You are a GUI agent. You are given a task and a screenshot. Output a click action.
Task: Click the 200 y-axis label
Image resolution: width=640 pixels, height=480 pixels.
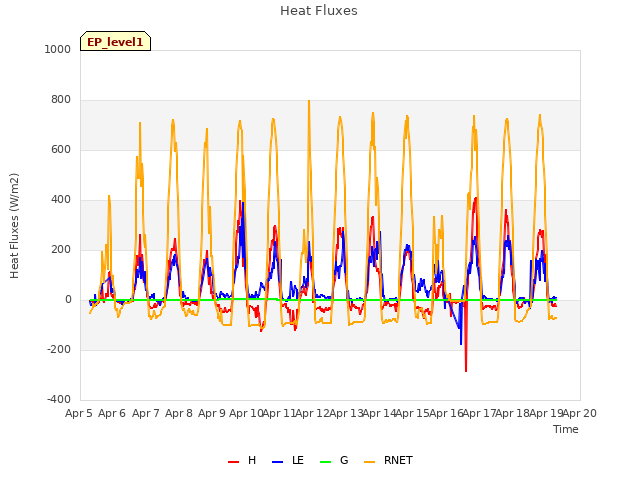coord(61,250)
